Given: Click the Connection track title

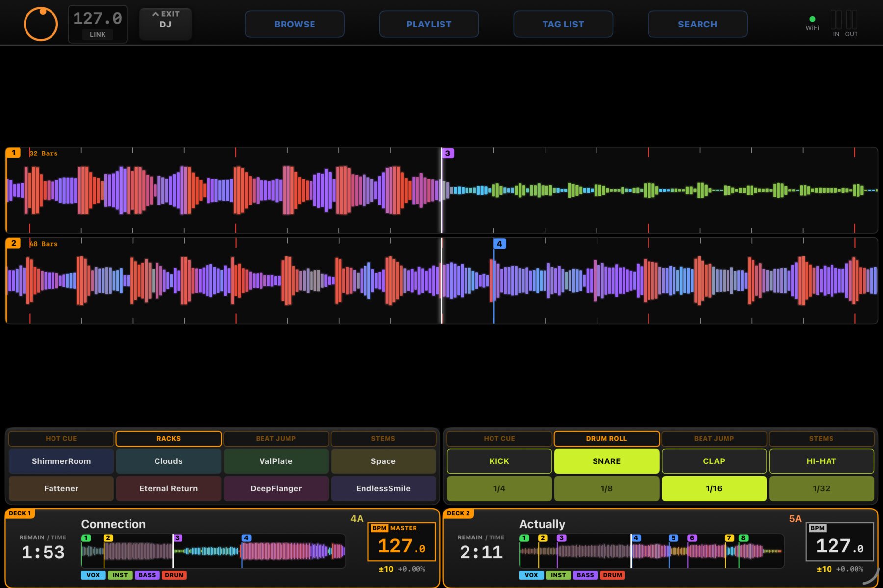Looking at the screenshot, I should pos(113,524).
